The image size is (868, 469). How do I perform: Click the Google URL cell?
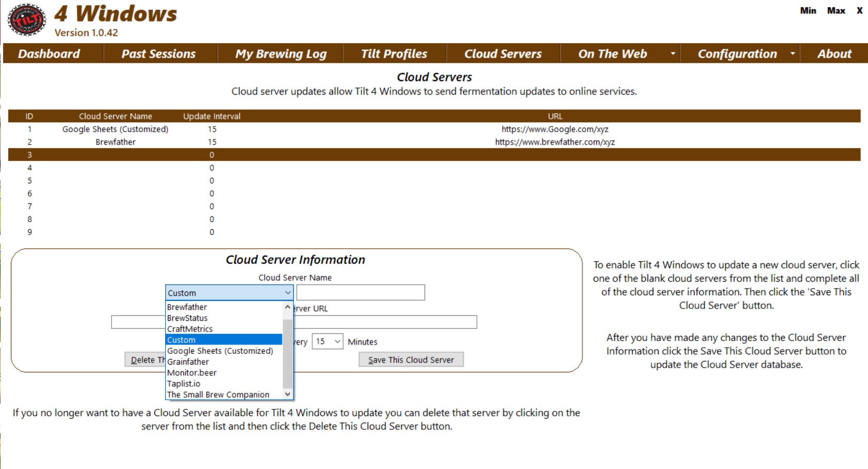pyautogui.click(x=555, y=129)
